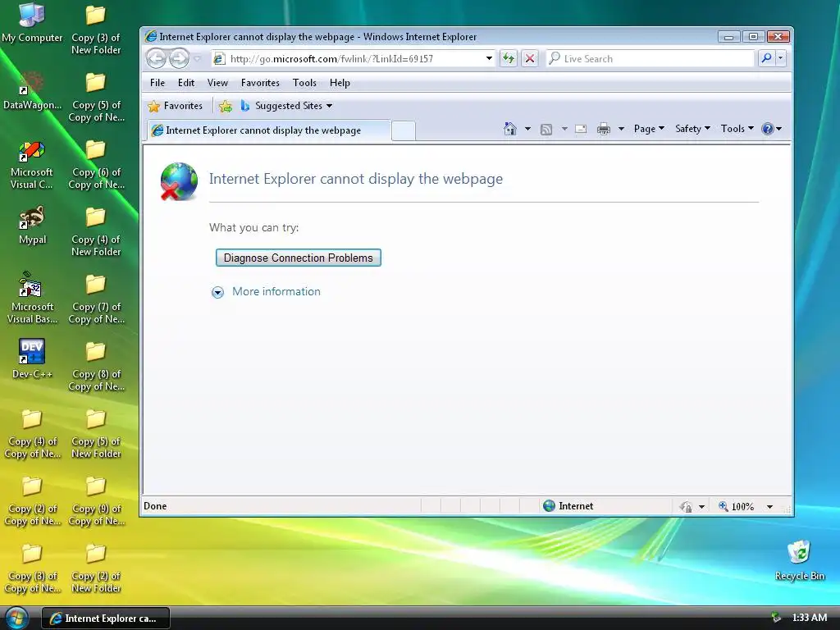Viewport: 840px width, 630px height.
Task: Click inside the Live Search box
Action: click(x=651, y=58)
